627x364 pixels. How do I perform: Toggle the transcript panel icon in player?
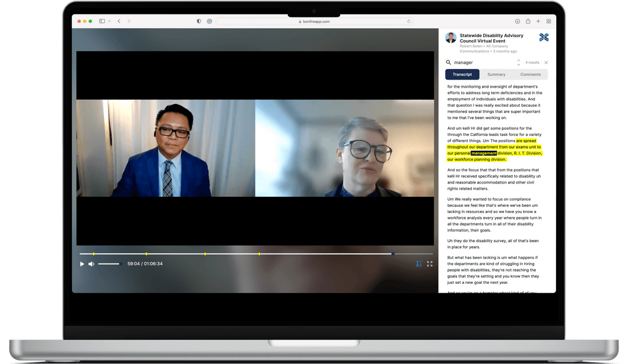(419, 264)
